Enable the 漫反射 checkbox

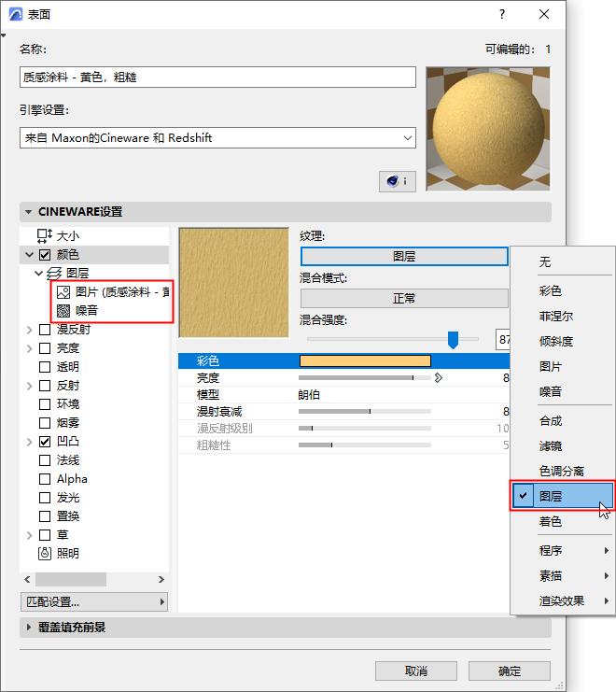tap(45, 330)
